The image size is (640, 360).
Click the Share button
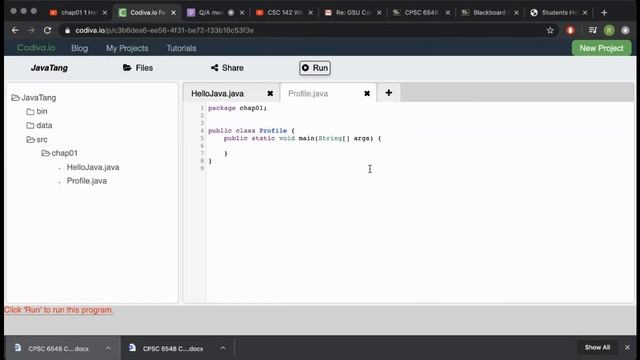coord(227,68)
